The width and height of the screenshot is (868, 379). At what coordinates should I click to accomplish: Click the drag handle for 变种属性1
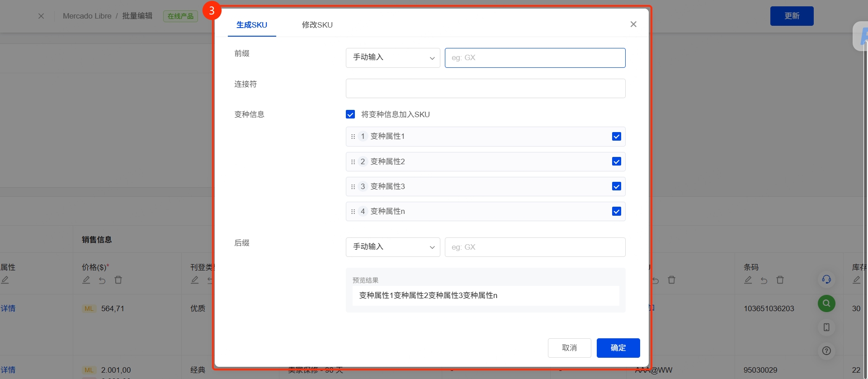pos(353,137)
